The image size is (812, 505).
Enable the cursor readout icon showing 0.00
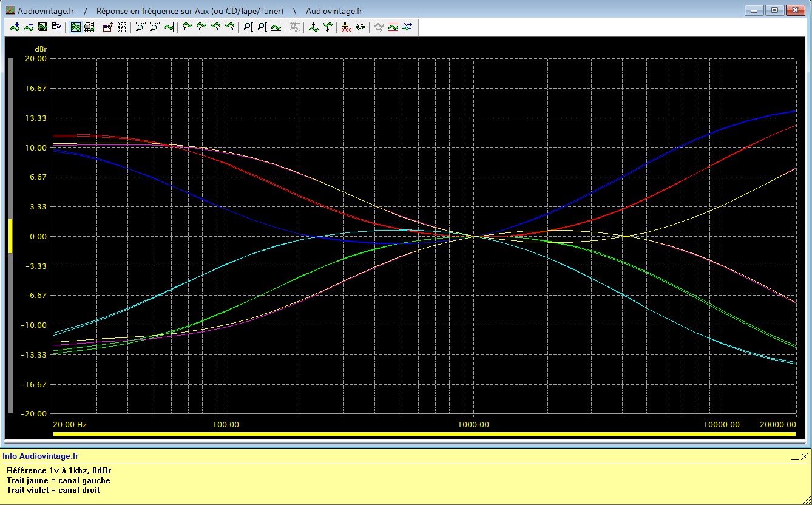pos(346,27)
